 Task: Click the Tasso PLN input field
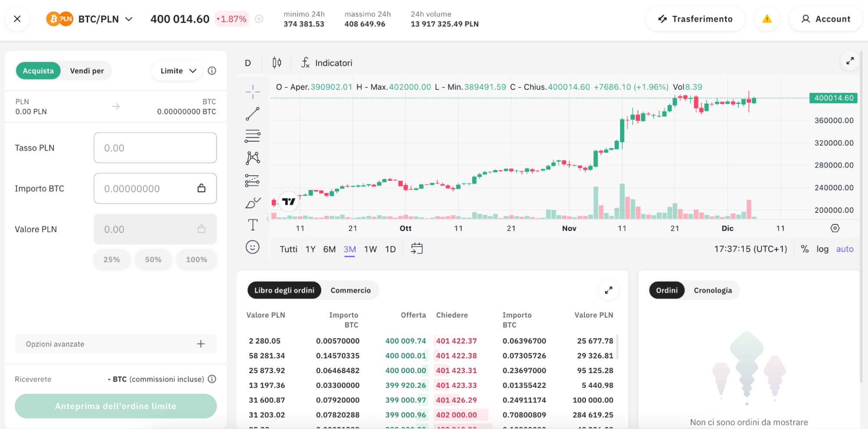155,148
